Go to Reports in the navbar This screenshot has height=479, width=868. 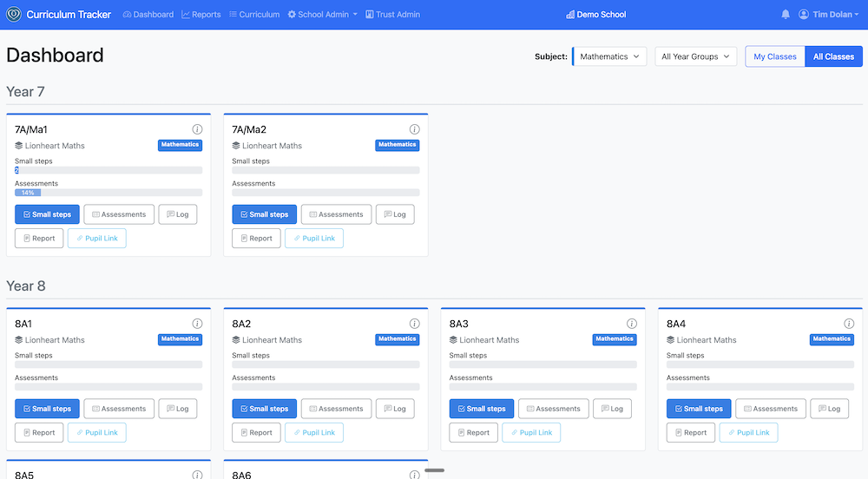coord(201,15)
